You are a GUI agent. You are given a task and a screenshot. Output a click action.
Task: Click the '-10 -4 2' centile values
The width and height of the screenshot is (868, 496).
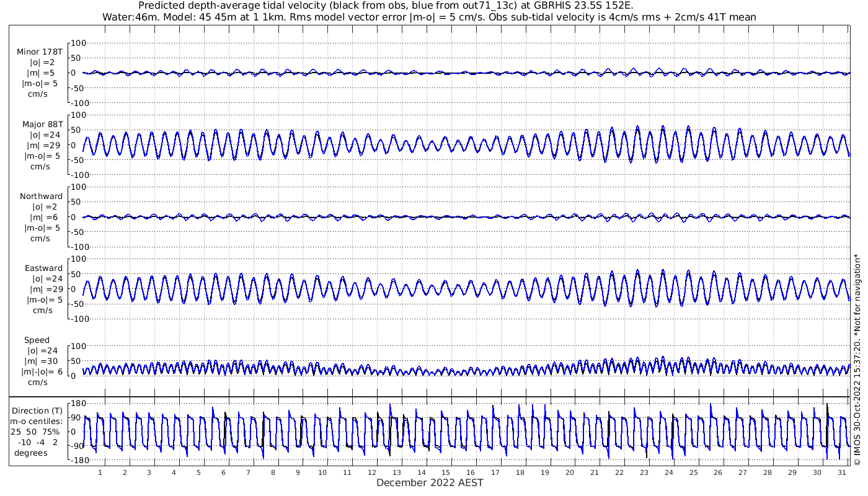click(37, 442)
